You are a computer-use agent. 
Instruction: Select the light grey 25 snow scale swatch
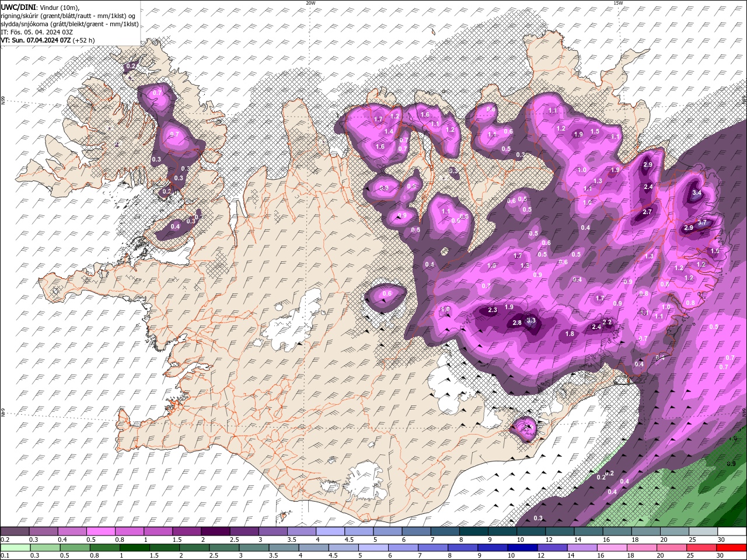(703, 531)
